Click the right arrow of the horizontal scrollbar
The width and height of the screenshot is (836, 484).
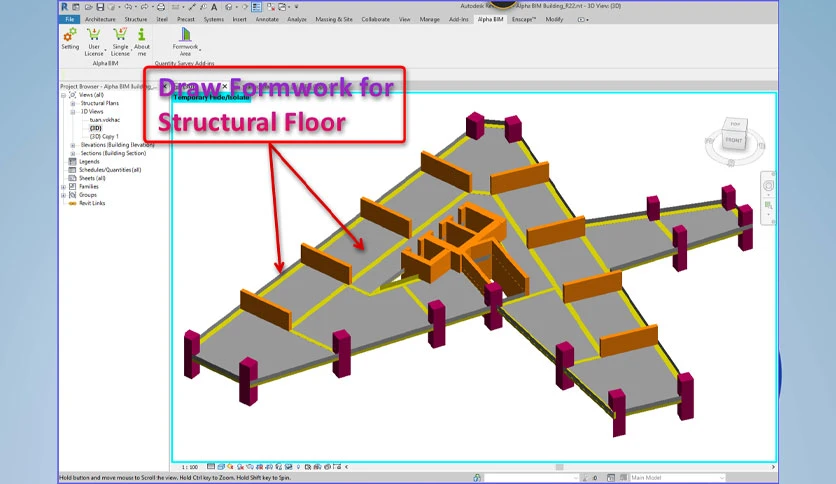[x=773, y=467]
